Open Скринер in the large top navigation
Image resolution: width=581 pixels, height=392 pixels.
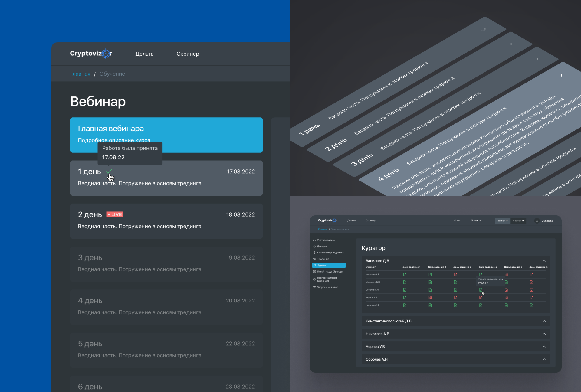click(x=188, y=54)
